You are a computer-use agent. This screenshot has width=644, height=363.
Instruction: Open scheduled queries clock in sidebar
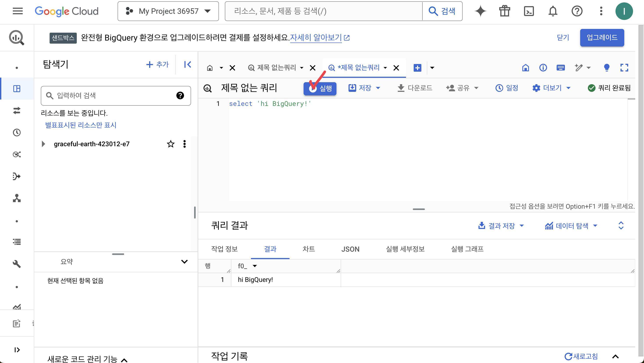pos(17,132)
